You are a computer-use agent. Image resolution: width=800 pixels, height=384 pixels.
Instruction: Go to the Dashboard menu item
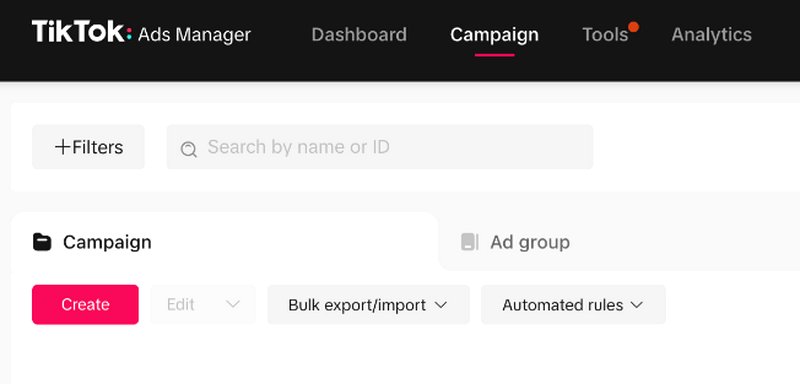[359, 35]
